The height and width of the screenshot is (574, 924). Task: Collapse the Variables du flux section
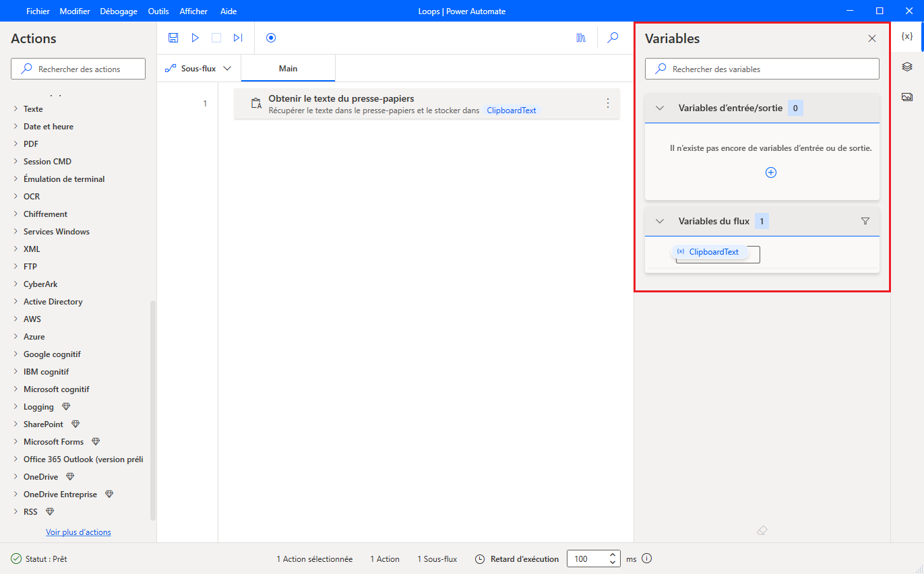click(659, 220)
